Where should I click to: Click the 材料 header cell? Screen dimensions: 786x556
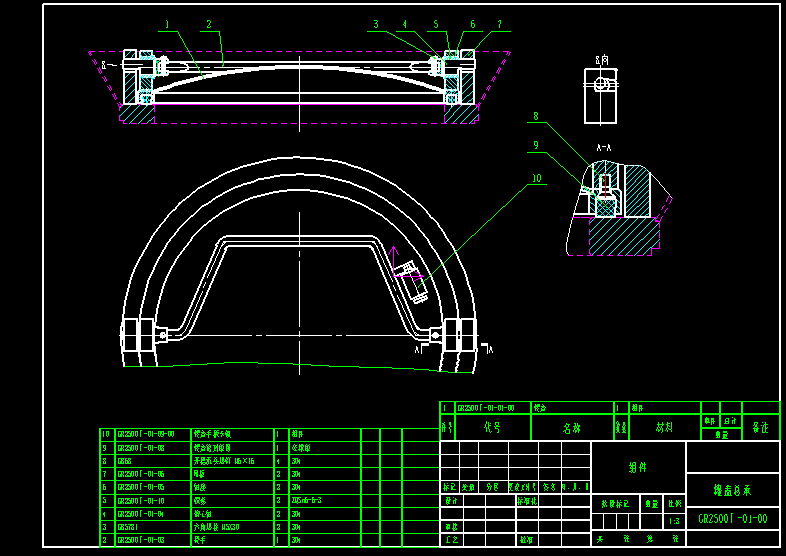664,428
